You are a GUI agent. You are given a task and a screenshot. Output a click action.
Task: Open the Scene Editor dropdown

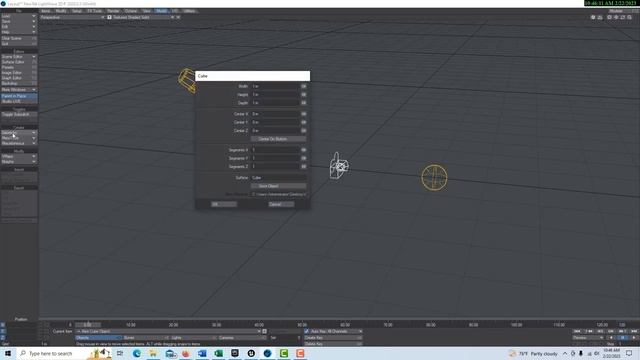[19, 57]
